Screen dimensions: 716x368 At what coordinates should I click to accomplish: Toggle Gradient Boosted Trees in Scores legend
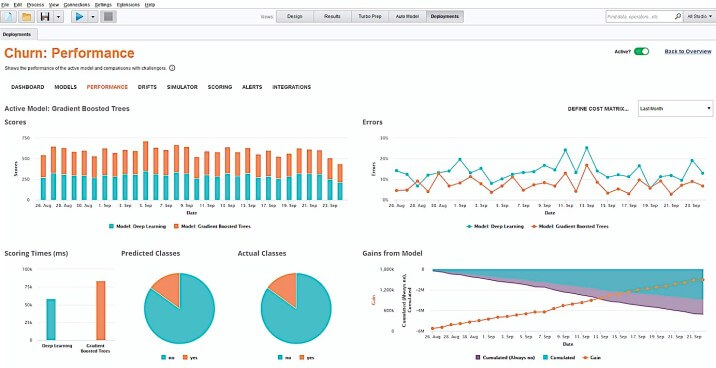point(212,226)
